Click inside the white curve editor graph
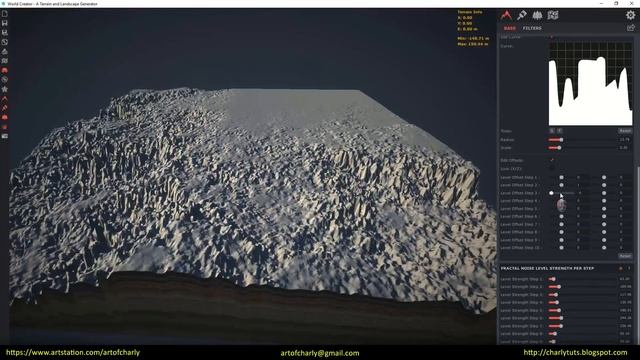Viewport: 640px width, 360px height. 591,83
